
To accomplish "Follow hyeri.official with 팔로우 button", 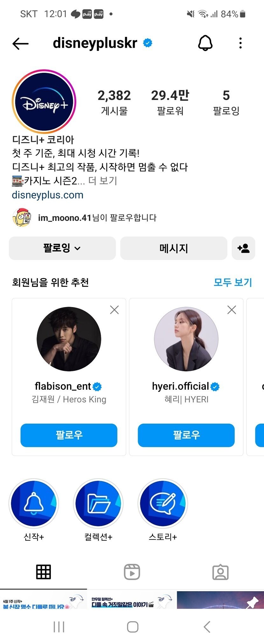I will pos(186,435).
